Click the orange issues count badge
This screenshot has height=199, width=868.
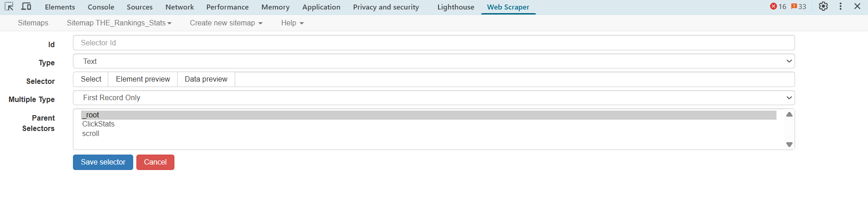point(798,6)
